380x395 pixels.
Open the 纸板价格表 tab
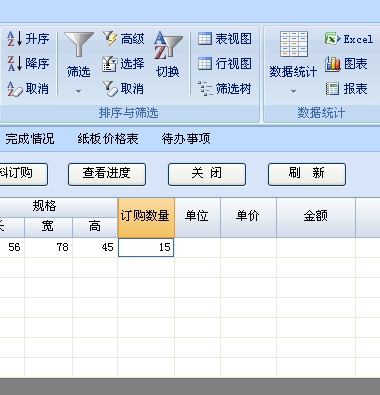coord(108,139)
